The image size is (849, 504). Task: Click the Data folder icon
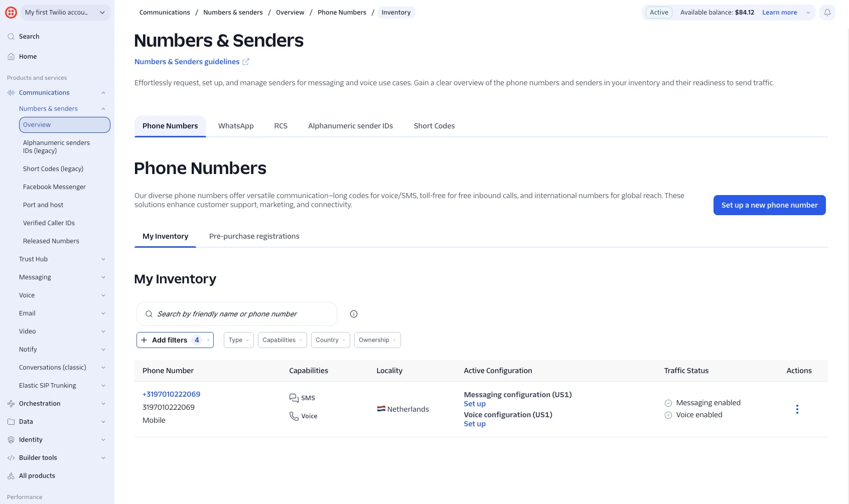click(x=11, y=422)
